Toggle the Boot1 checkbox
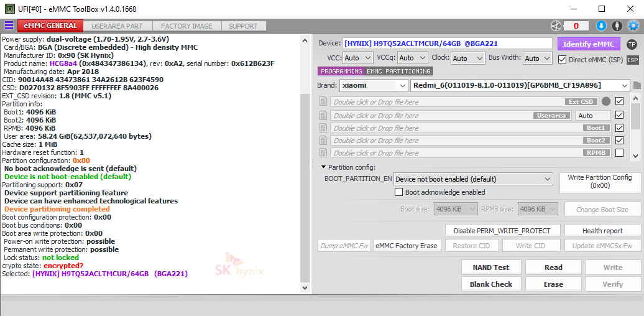This screenshot has width=644, height=316. tap(619, 128)
